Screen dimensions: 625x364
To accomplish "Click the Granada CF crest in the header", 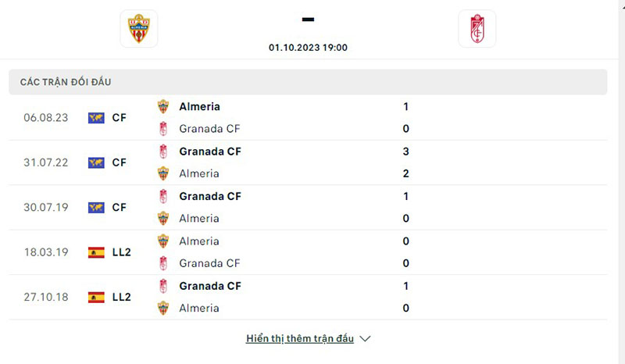I will coord(477,28).
